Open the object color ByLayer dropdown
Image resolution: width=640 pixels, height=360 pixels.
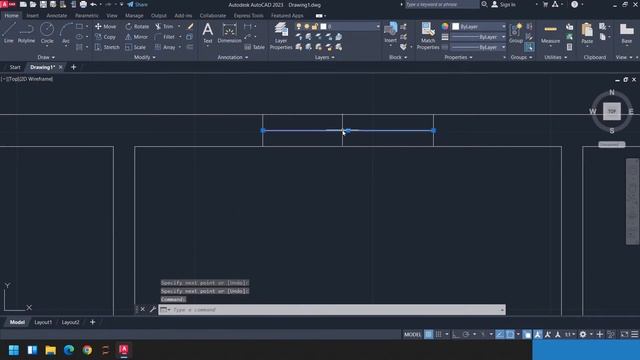point(479,27)
